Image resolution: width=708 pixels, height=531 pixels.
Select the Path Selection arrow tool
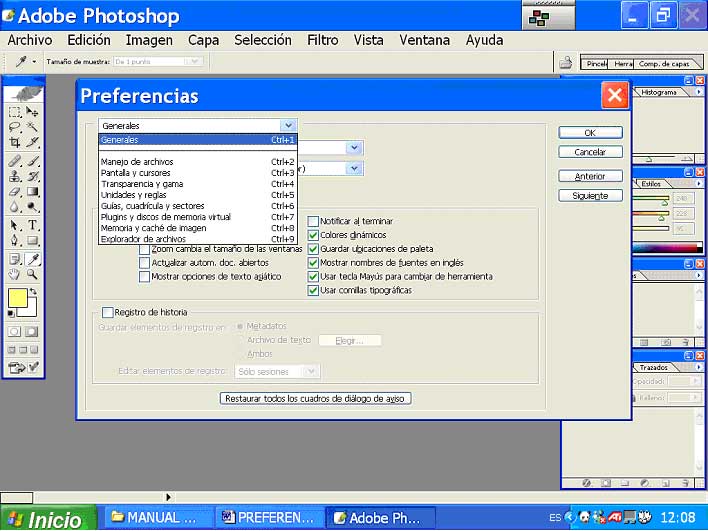click(14, 225)
